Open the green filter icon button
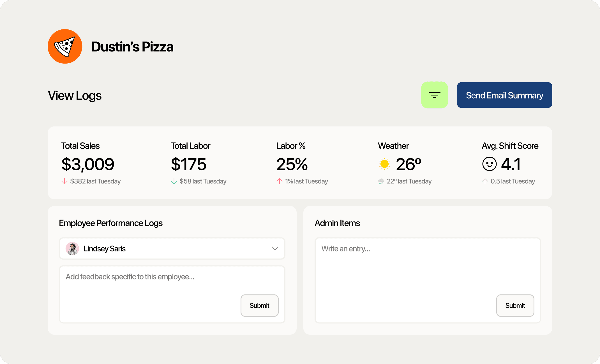Viewport: 600px width, 364px height. [x=434, y=95]
